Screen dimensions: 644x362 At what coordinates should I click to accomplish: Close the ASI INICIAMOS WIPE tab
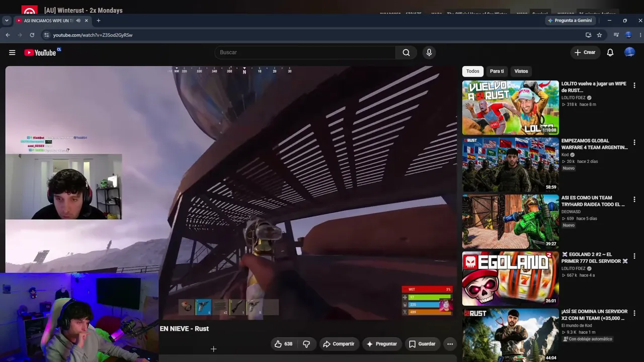point(86,21)
